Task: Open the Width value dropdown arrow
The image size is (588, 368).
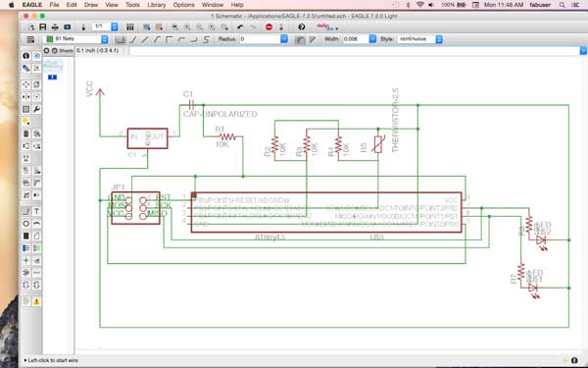Action: pos(372,39)
